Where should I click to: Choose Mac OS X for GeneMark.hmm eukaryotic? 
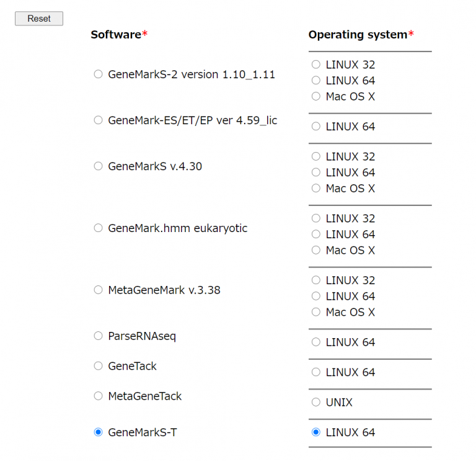(x=316, y=251)
